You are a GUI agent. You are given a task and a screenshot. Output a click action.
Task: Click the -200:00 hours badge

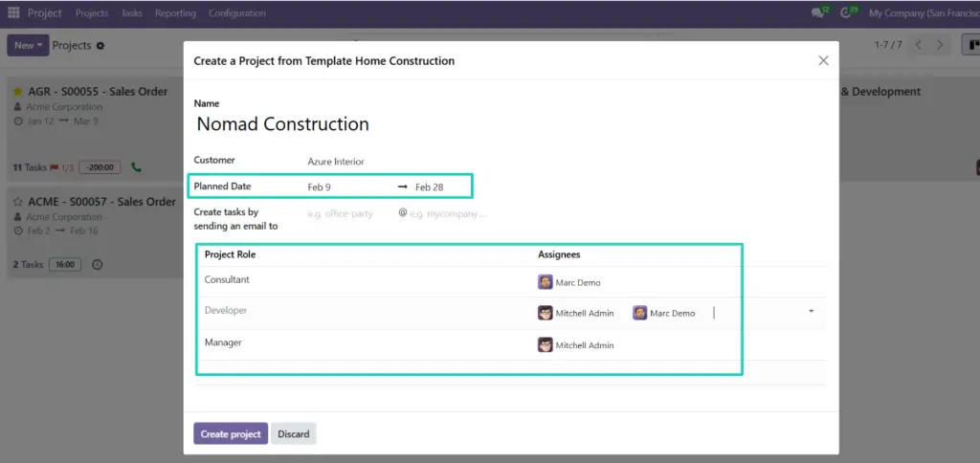point(100,167)
